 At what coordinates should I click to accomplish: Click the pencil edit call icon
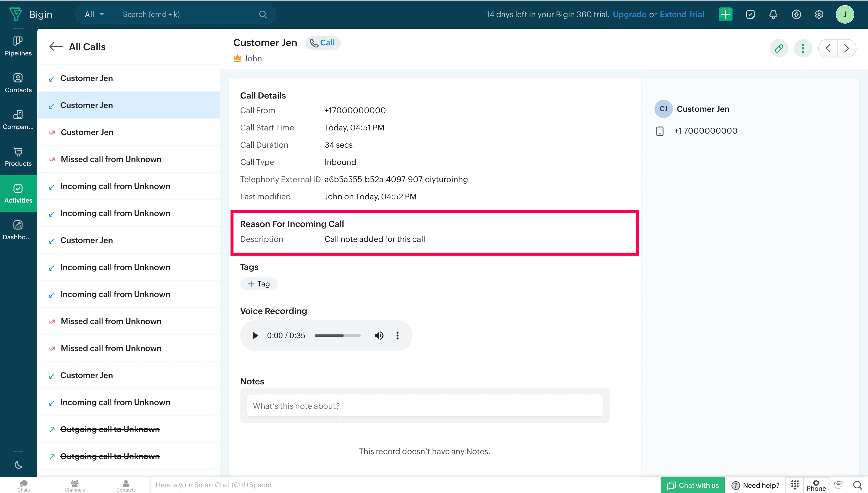[x=779, y=48]
